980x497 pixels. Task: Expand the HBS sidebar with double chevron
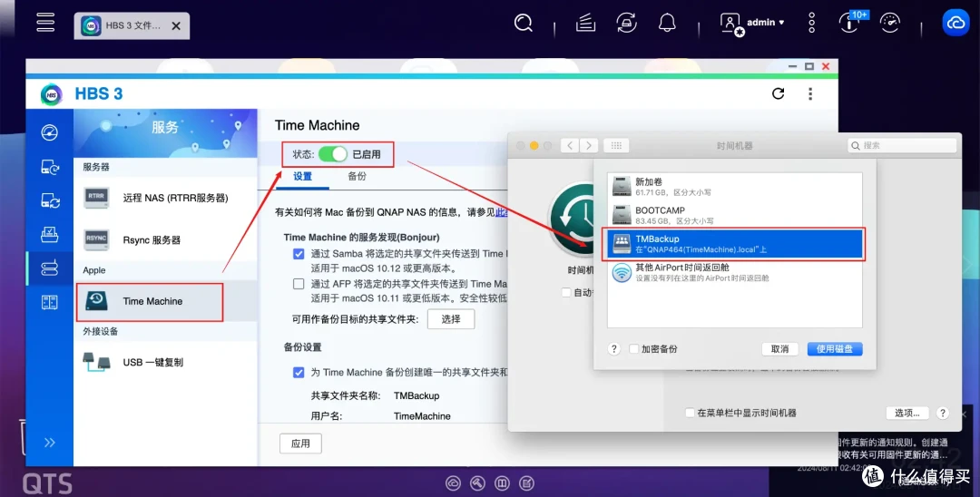tap(49, 443)
